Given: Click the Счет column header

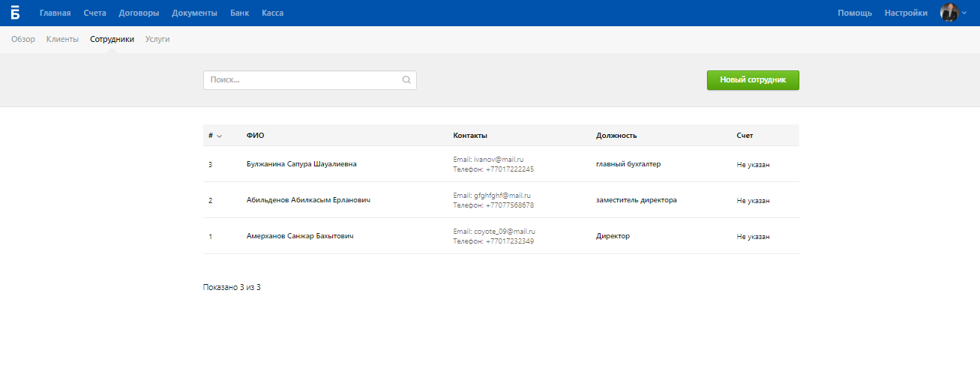Looking at the screenshot, I should (x=745, y=136).
